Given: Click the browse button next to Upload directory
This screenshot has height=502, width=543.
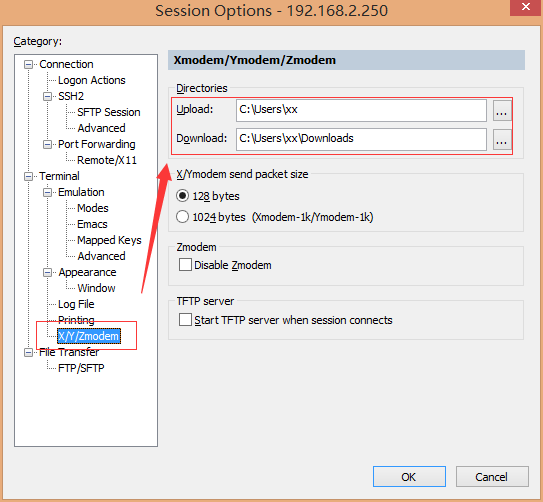Looking at the screenshot, I should (x=502, y=111).
